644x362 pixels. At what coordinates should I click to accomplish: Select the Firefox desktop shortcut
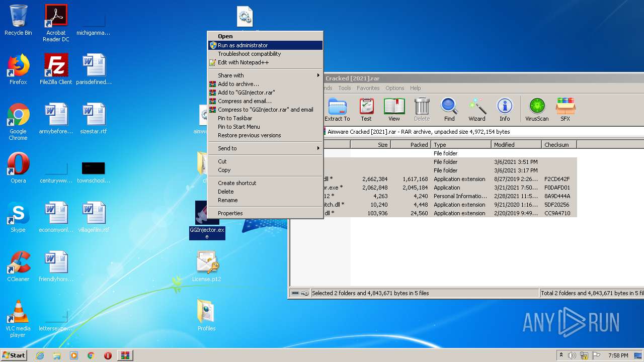click(18, 69)
